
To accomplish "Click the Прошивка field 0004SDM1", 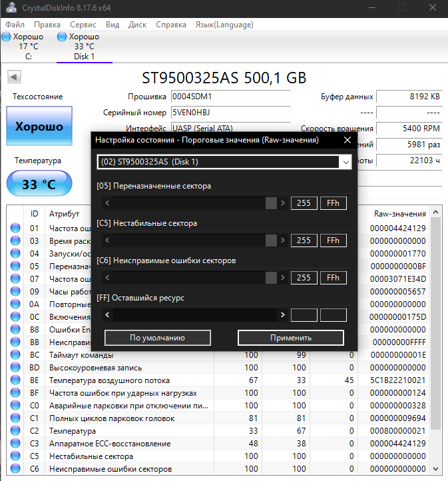I will tap(230, 97).
